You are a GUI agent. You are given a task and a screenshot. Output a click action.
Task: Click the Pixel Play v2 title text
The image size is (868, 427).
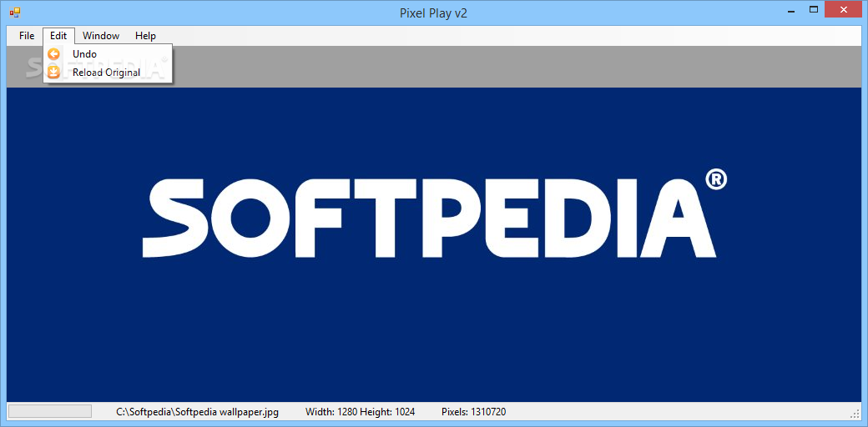(433, 13)
